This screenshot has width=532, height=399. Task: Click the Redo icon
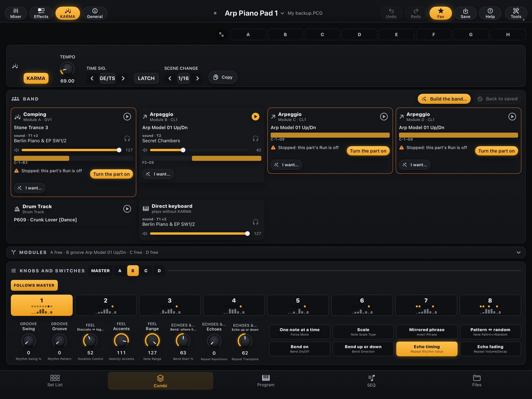tap(416, 13)
